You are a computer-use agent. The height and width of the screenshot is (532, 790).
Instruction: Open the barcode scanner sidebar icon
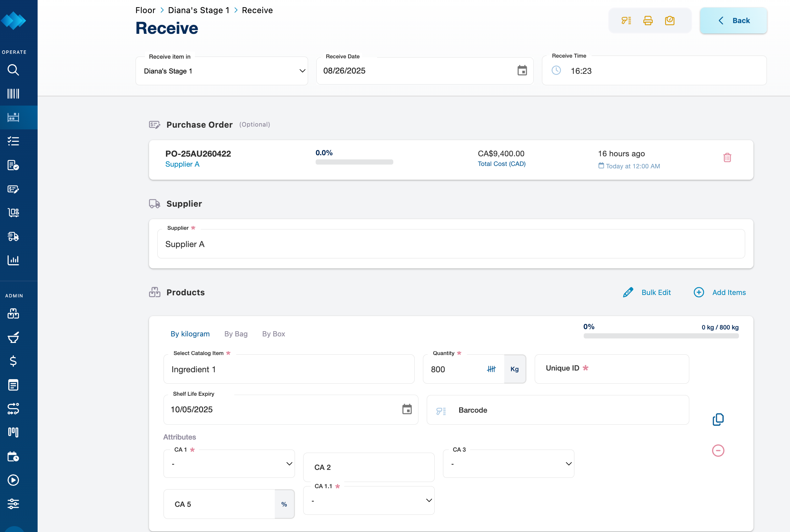pos(13,93)
